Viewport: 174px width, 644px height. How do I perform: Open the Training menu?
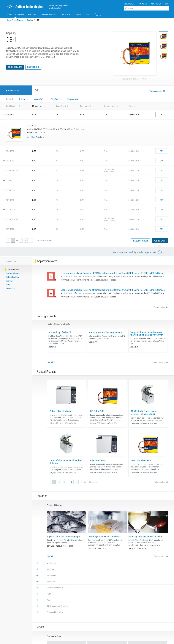(x=78, y=15)
